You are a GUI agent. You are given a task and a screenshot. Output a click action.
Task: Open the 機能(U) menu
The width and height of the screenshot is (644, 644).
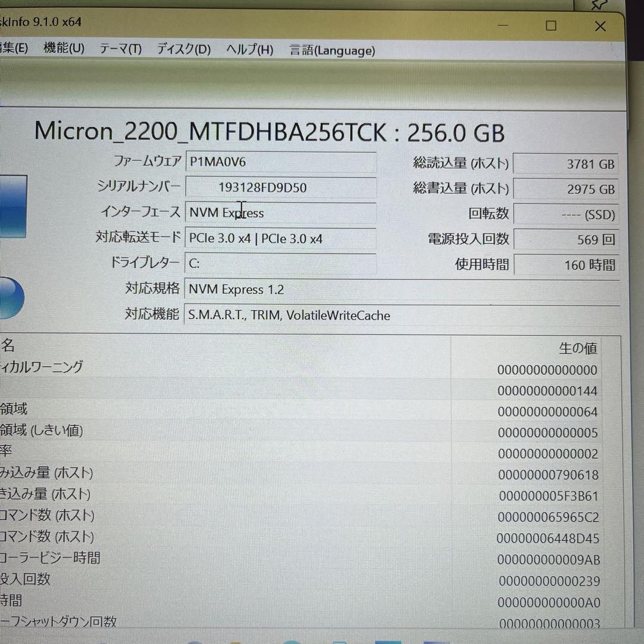64,48
